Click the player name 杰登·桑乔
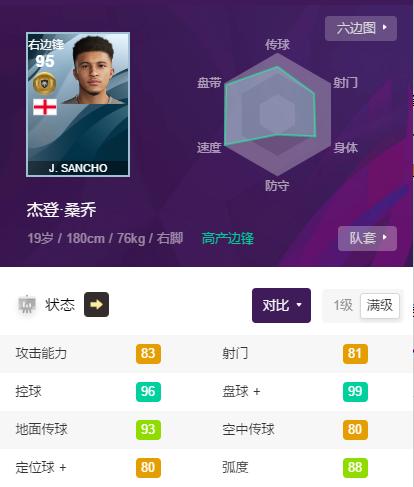 coord(61,210)
